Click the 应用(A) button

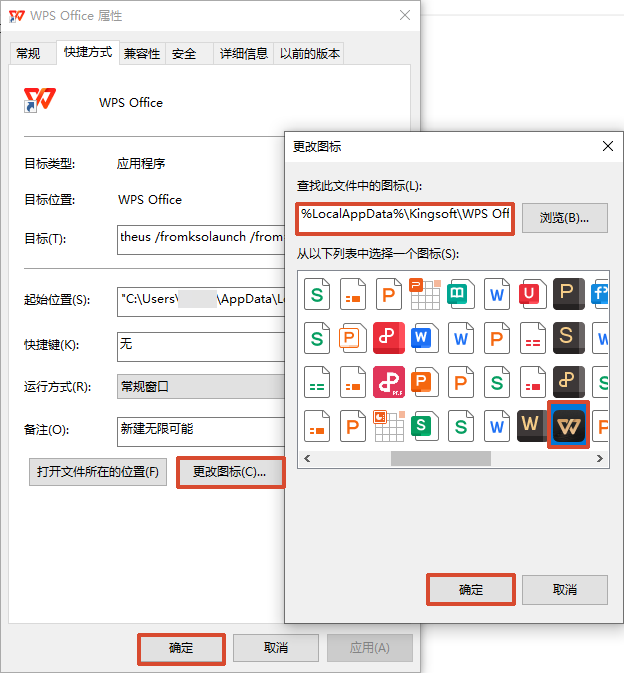coord(370,648)
